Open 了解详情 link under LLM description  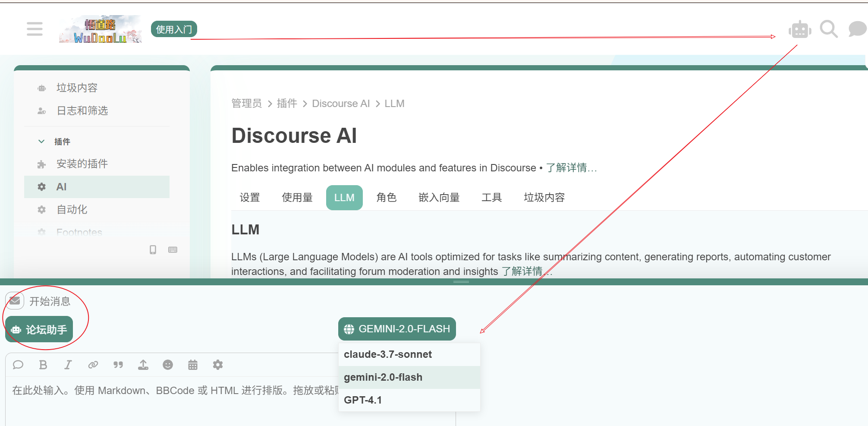point(526,271)
